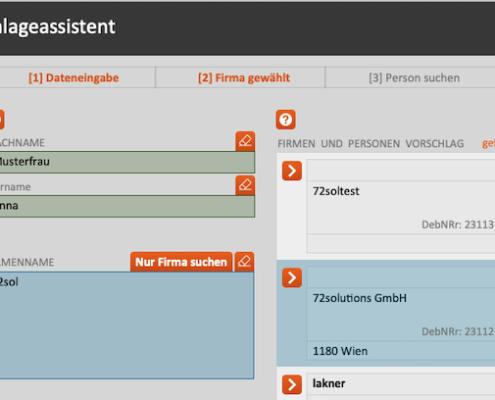Open help with orange question mark icon
Screen dimensions: 495x400
tap(286, 119)
